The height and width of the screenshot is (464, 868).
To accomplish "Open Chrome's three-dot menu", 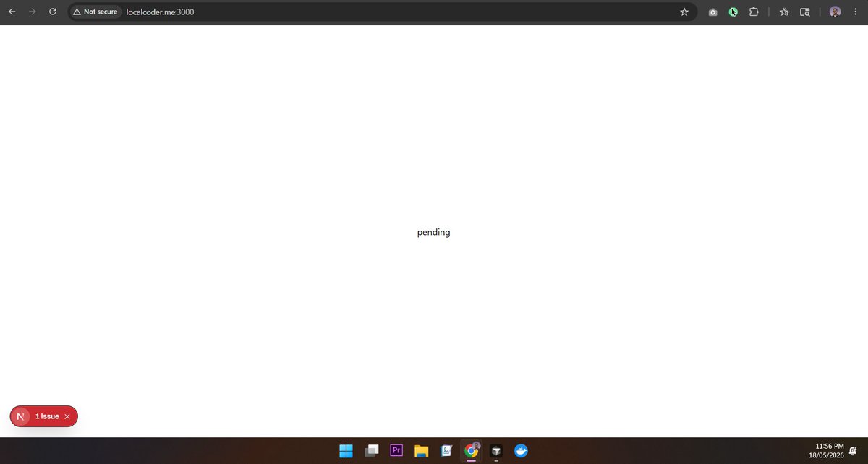I will [x=855, y=12].
